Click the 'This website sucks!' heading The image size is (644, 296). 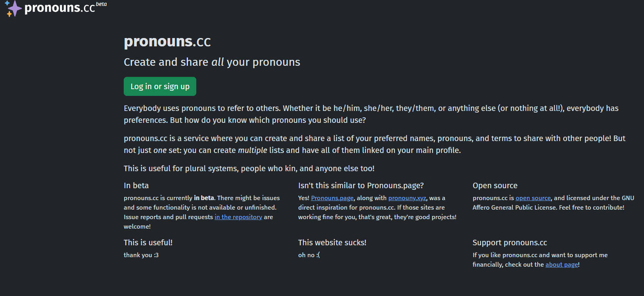coord(332,243)
